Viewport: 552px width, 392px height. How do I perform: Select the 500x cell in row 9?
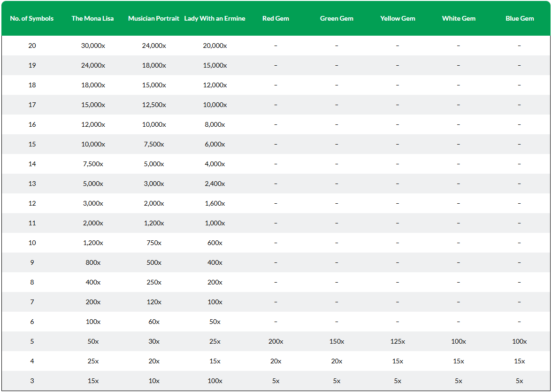154,263
